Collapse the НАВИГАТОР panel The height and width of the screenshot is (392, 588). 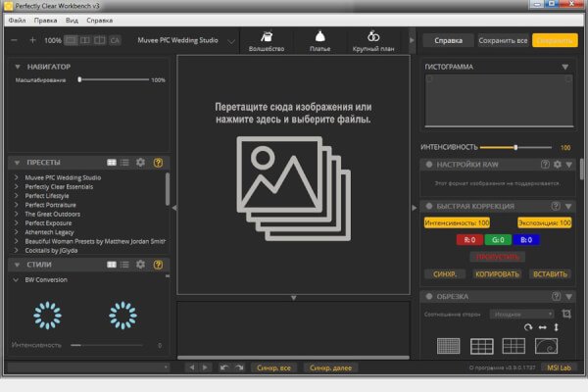(x=18, y=67)
